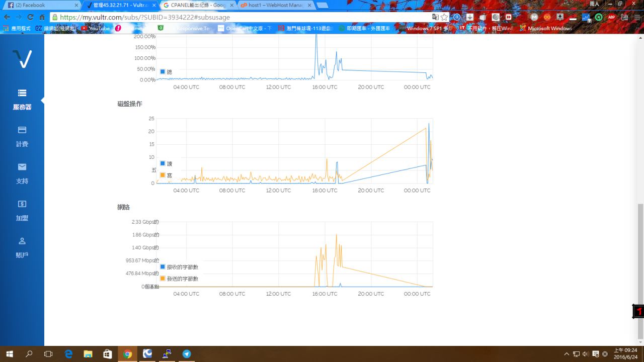The image size is (644, 362).
Task: Open the clock showing 上午 09:24
Action: pyautogui.click(x=626, y=354)
